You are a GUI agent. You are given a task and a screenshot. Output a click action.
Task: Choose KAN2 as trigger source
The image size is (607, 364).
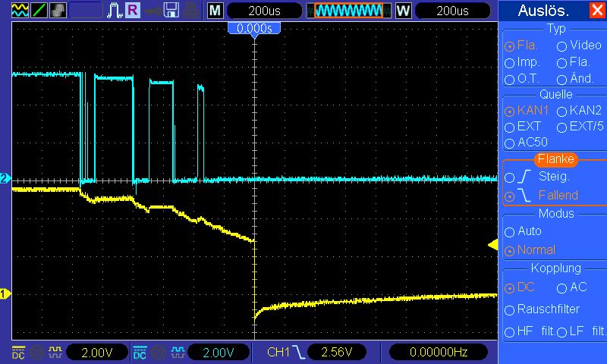click(562, 111)
